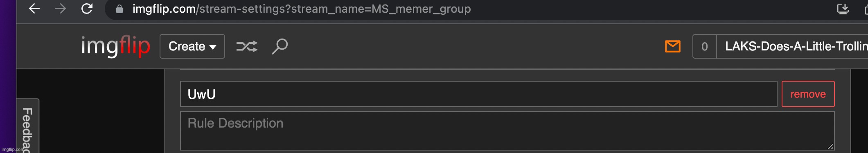This screenshot has height=153, width=868.
Task: Focus the Rule Description text area
Action: coord(507,131)
